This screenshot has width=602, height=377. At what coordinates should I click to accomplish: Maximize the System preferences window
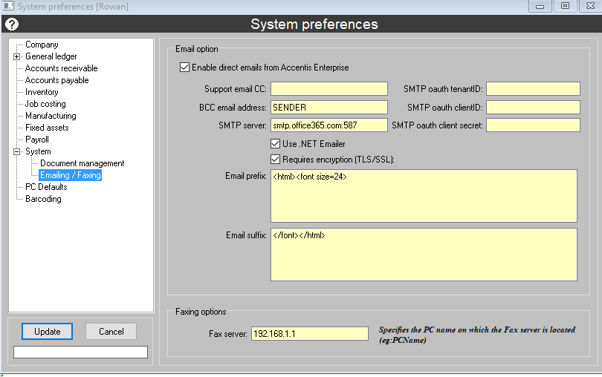[x=565, y=6]
